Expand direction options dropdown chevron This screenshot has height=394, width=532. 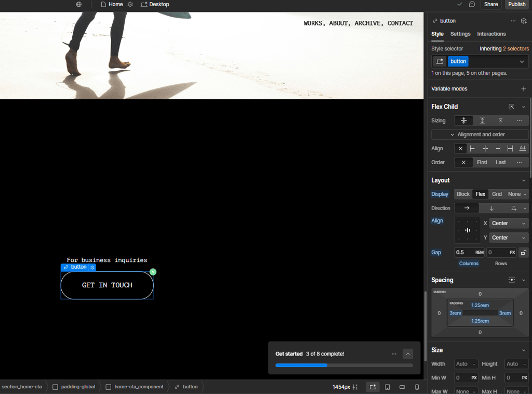coord(525,208)
